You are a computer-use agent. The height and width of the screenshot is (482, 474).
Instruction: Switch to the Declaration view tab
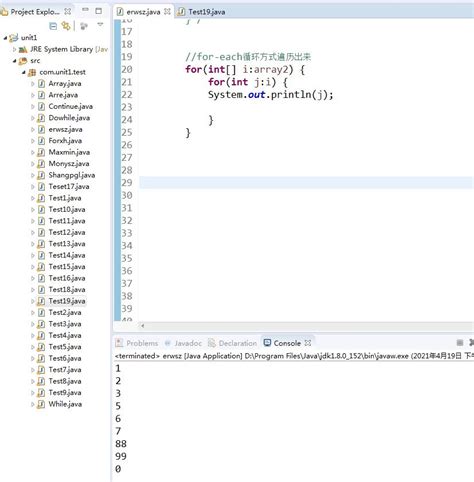[233, 343]
